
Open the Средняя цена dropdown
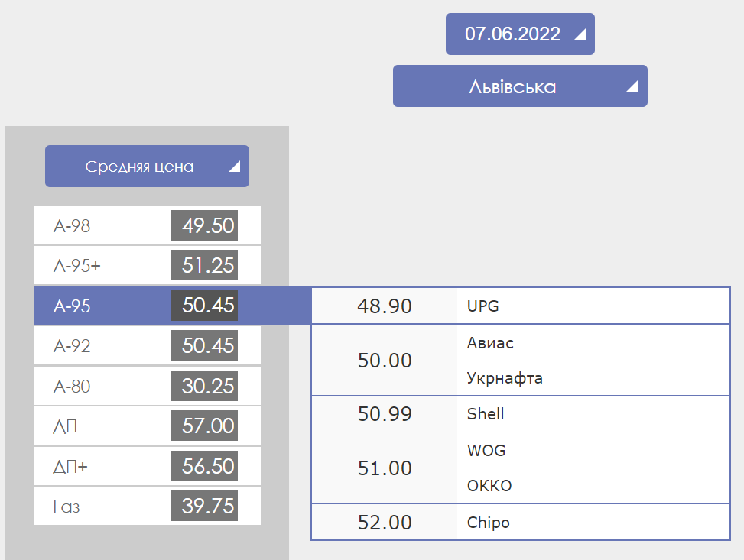coord(147,167)
